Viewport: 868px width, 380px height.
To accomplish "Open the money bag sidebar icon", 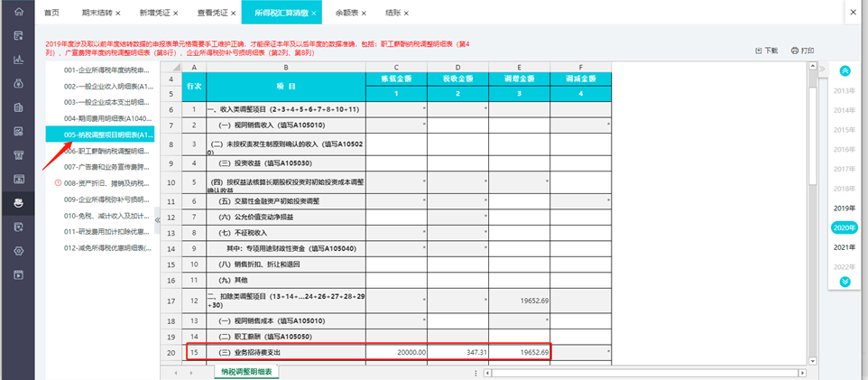I will [19, 84].
